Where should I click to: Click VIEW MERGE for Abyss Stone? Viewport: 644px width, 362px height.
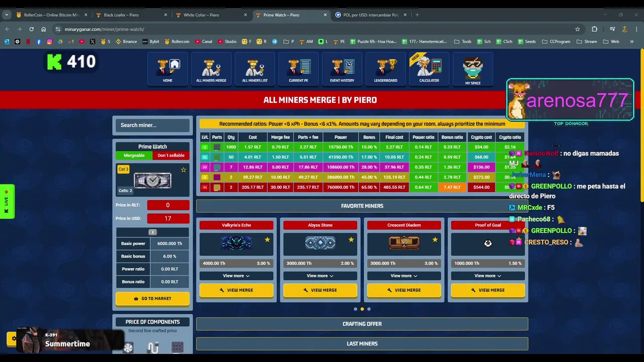(x=320, y=290)
